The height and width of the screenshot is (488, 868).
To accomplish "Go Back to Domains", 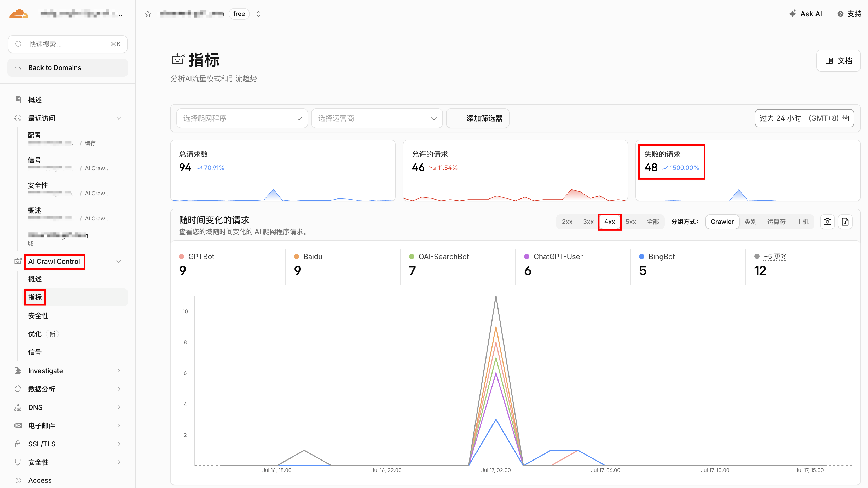I will tap(67, 68).
